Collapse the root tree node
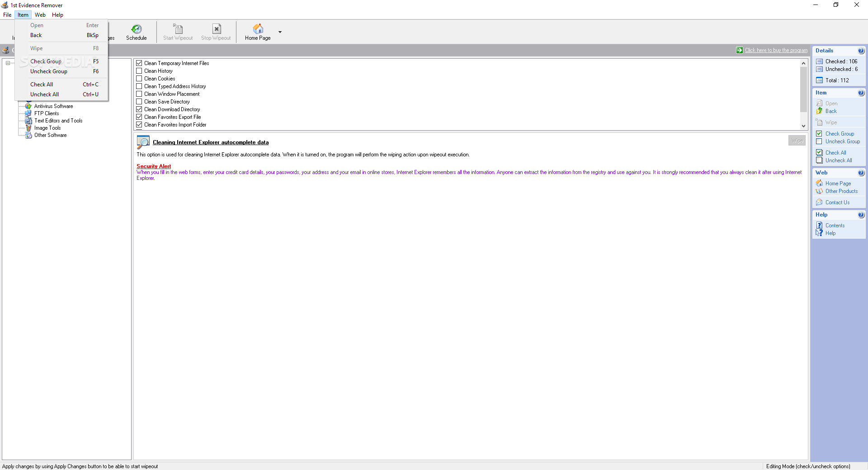The height and width of the screenshot is (470, 868). tap(8, 63)
